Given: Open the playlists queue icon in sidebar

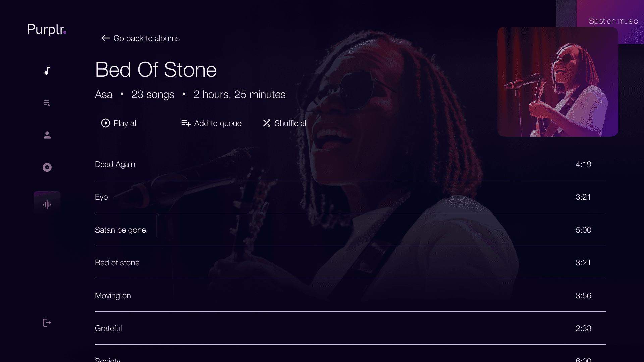Looking at the screenshot, I should tap(47, 103).
